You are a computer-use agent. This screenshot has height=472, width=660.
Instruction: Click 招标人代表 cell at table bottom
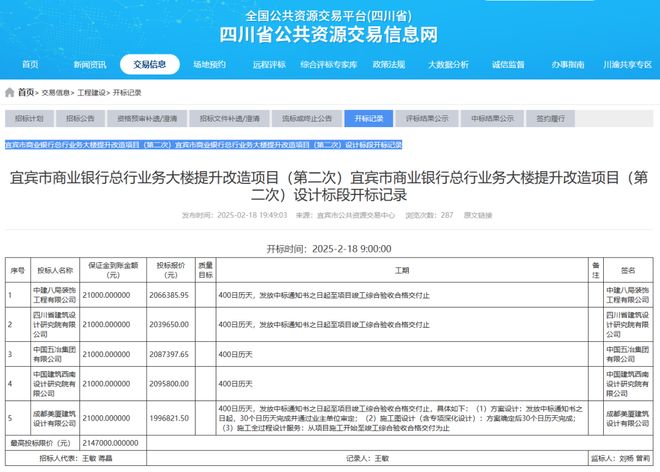76,458
